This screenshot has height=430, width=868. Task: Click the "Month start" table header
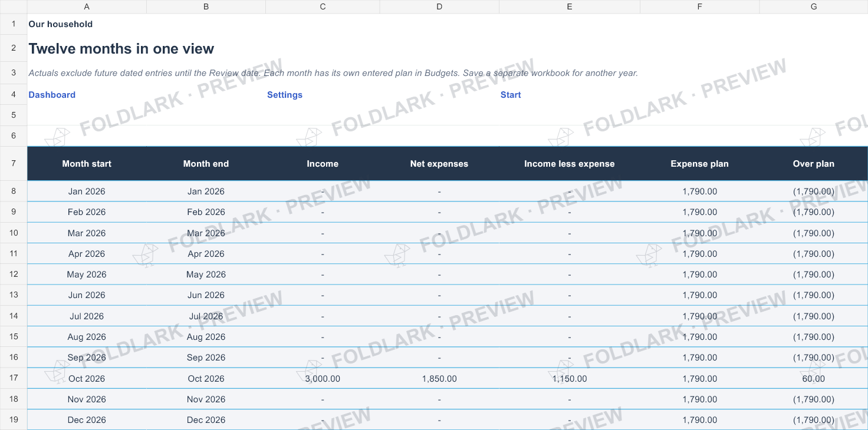(87, 164)
